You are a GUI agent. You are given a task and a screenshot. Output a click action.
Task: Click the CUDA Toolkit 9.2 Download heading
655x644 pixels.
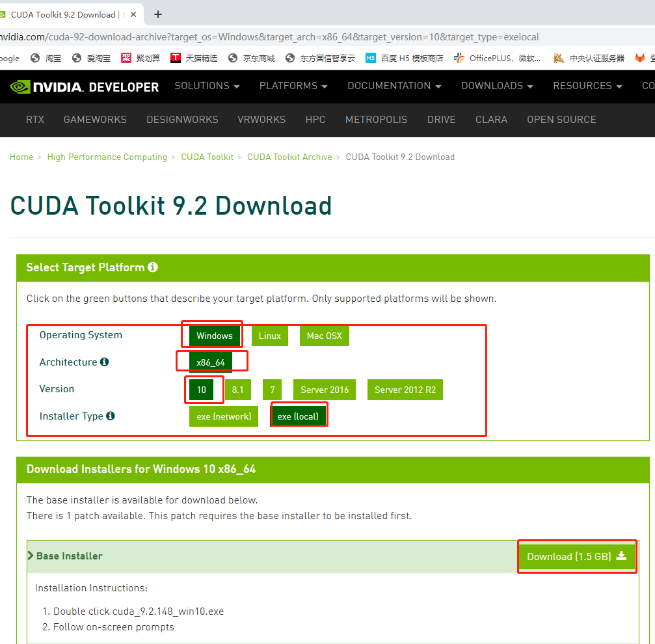[x=171, y=206]
